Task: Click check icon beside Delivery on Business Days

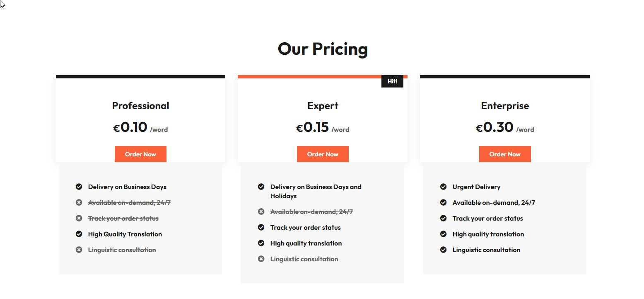Action: (x=79, y=187)
